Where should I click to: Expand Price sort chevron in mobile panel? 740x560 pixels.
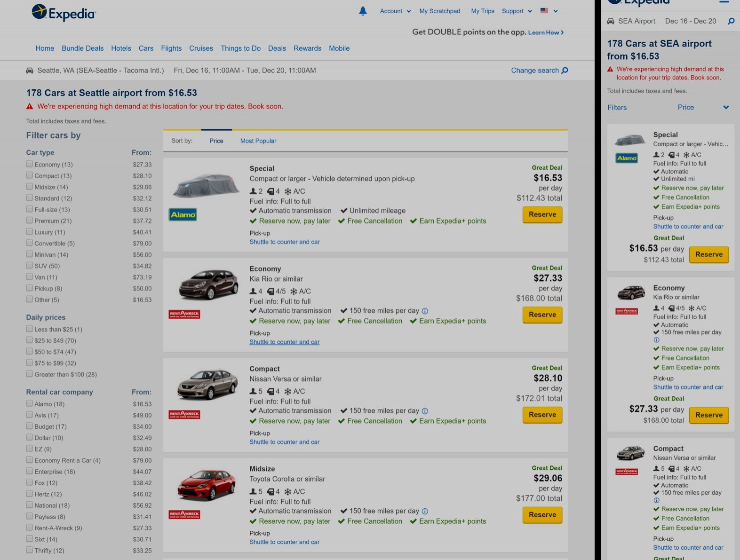tap(726, 108)
